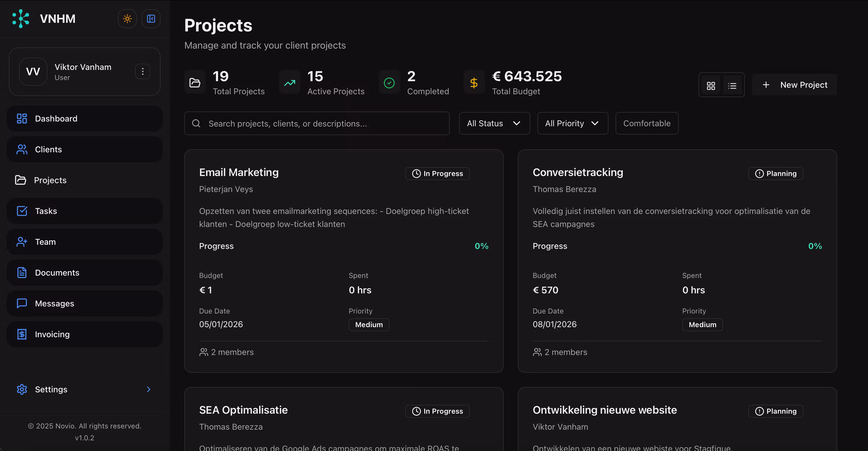Click In Progress badge on SEA Optimalisatie
868x451 pixels.
pyautogui.click(x=437, y=411)
